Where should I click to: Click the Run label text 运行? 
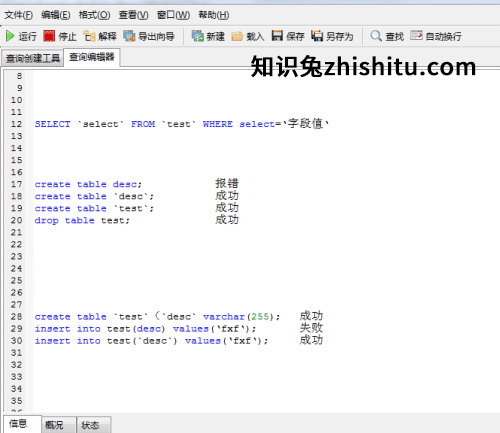point(27,36)
